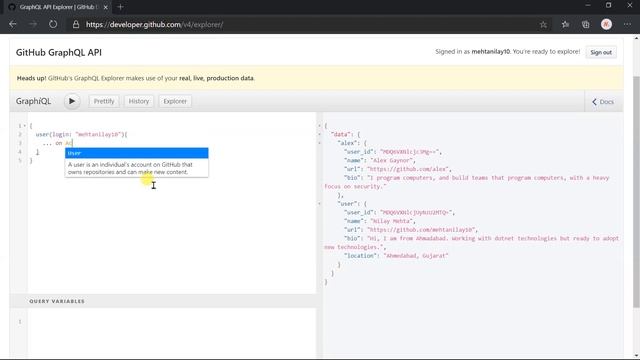Click the Prettify button
Screen dimensions: 640x360
pyautogui.click(x=104, y=101)
